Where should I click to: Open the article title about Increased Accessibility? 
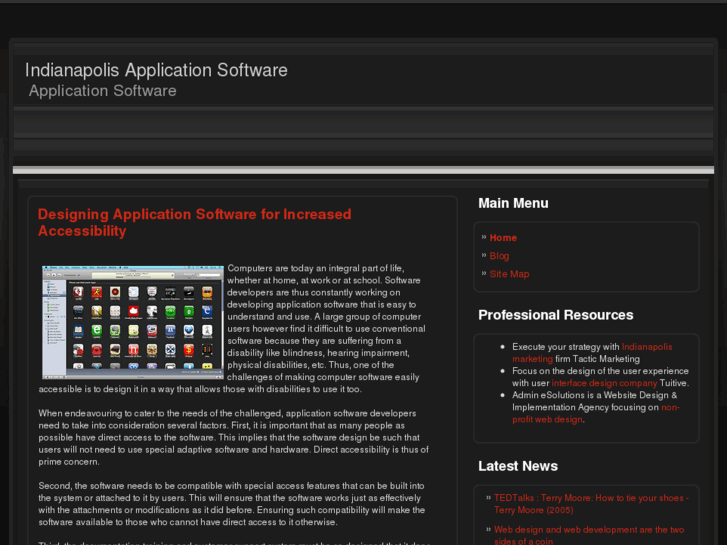pos(194,222)
